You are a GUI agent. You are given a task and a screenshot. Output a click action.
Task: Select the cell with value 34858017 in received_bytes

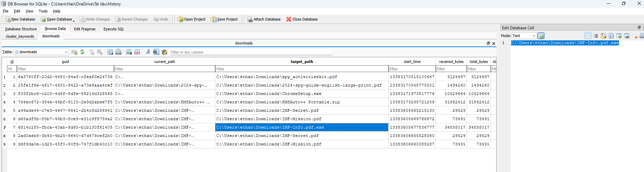(x=451, y=127)
